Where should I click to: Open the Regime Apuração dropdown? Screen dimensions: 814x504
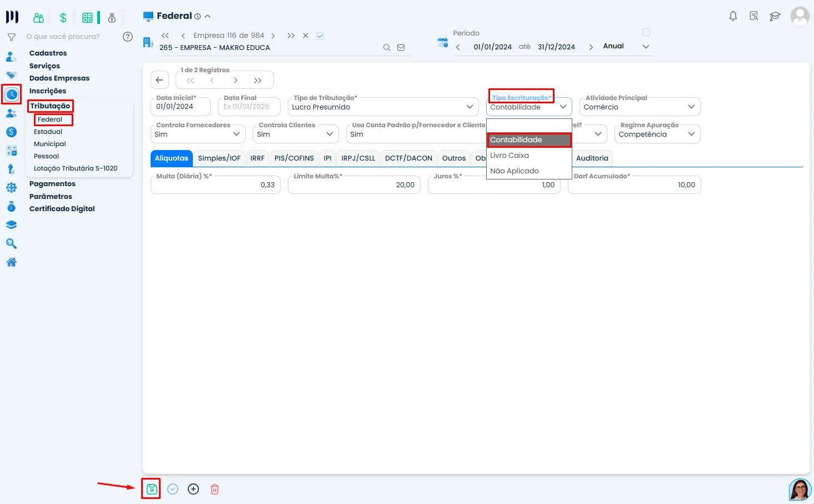click(x=657, y=134)
